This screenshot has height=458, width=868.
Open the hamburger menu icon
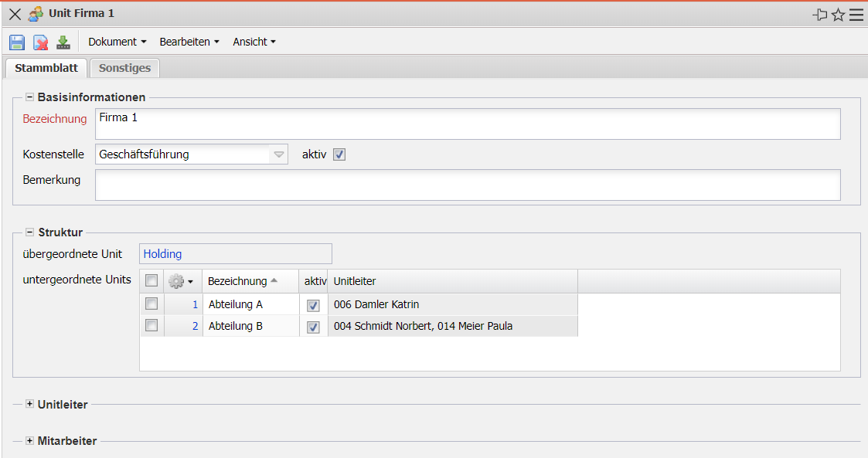[x=856, y=15]
